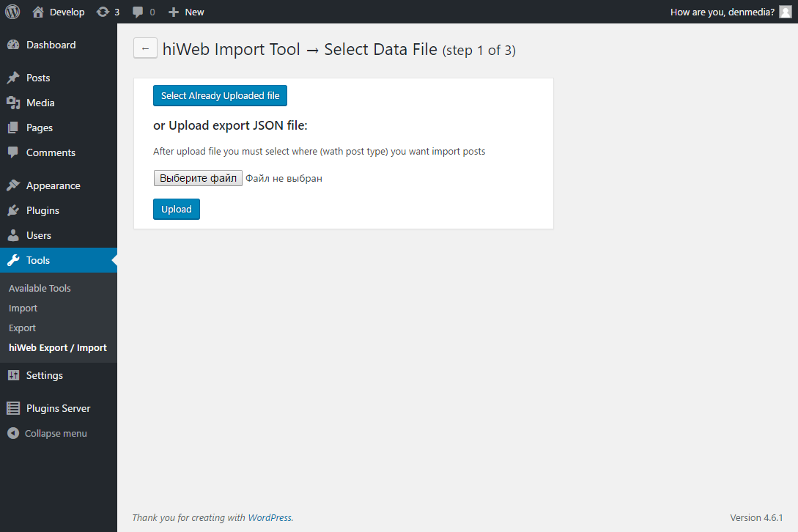Open Plugins Server menu item

click(59, 408)
